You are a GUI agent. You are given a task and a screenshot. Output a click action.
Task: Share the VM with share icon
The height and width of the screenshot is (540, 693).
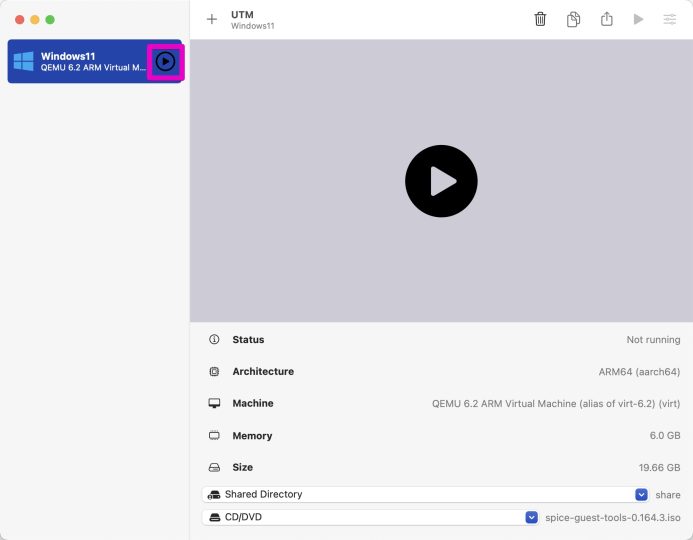coord(606,19)
